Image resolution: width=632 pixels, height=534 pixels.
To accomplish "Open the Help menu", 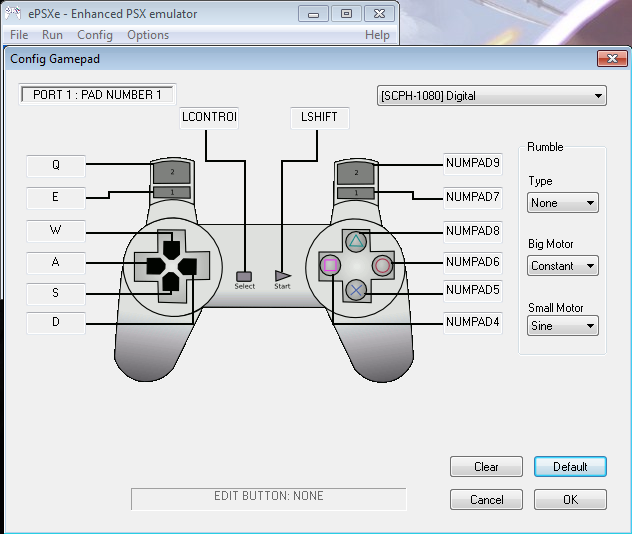I will pos(377,35).
